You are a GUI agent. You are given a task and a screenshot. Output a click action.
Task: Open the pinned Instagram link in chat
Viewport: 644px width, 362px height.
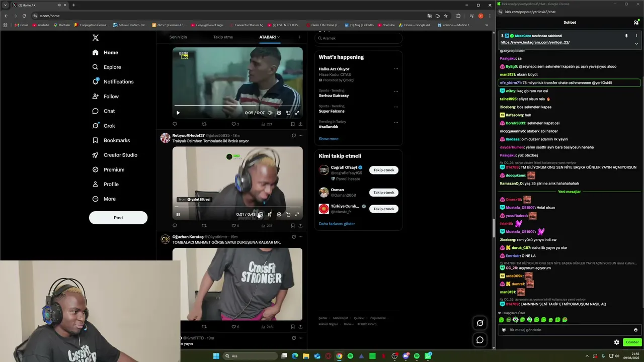(535, 43)
